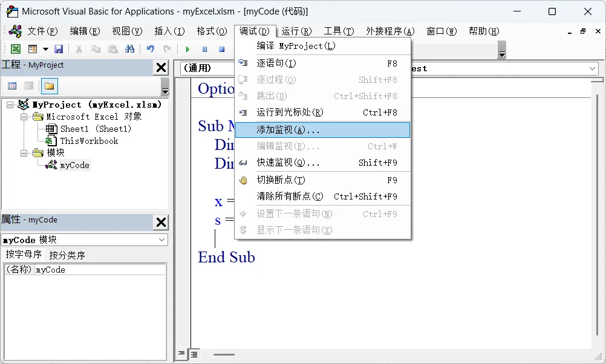606x364 pixels.
Task: Open the 外接程序(A) menu
Action: tap(390, 31)
